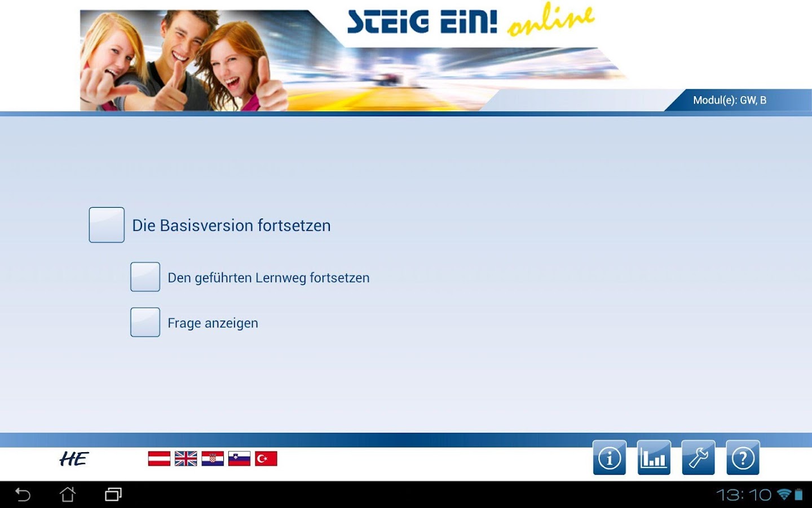Tap the battery status icon
Viewport: 812px width, 508px height.
click(x=798, y=494)
